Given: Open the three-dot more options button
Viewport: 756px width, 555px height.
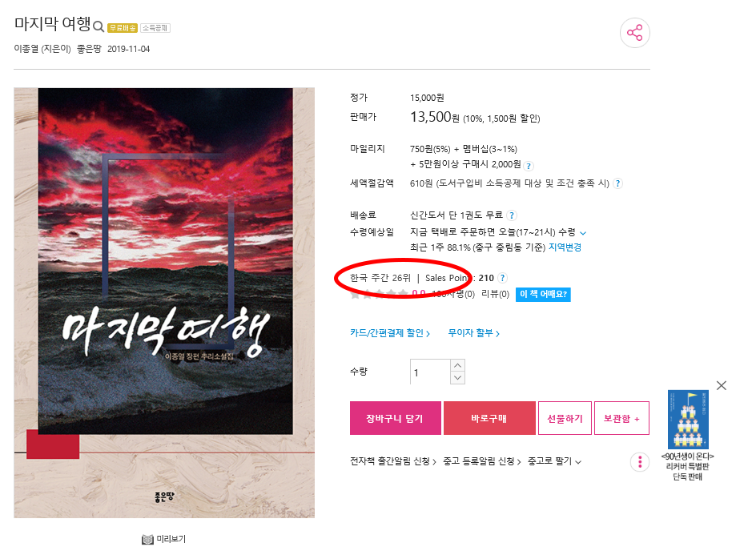Looking at the screenshot, I should pyautogui.click(x=640, y=462).
